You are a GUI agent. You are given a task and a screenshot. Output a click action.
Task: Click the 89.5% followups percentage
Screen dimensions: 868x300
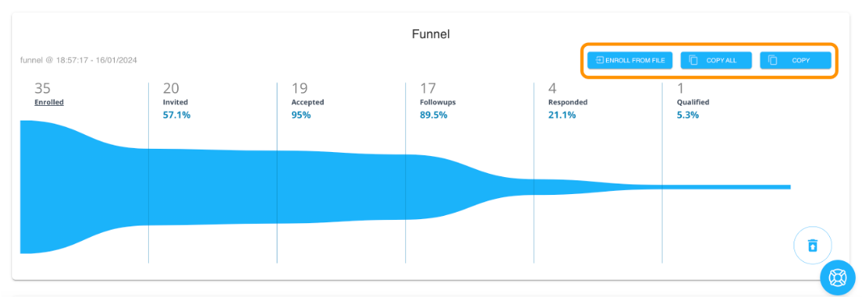click(x=434, y=115)
